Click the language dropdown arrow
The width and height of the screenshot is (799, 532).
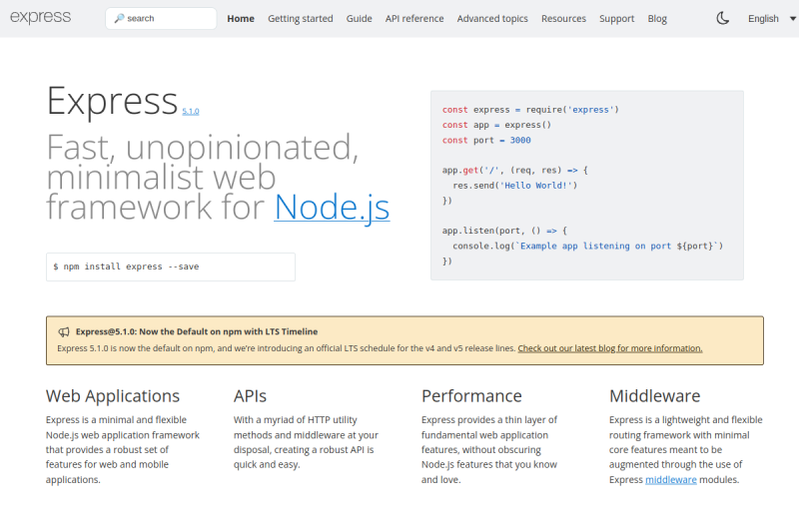793,18
